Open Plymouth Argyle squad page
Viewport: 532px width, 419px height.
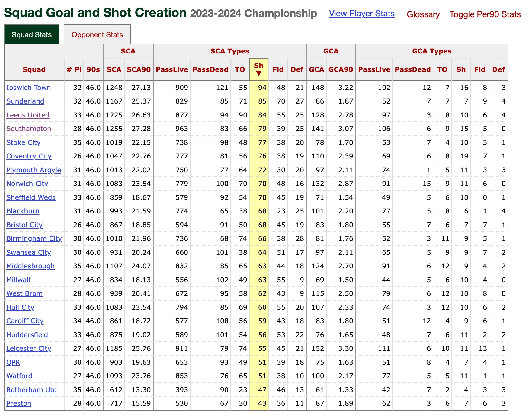pos(34,170)
